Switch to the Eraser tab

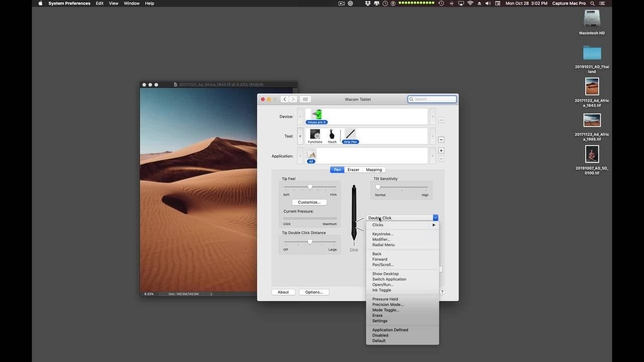click(353, 169)
